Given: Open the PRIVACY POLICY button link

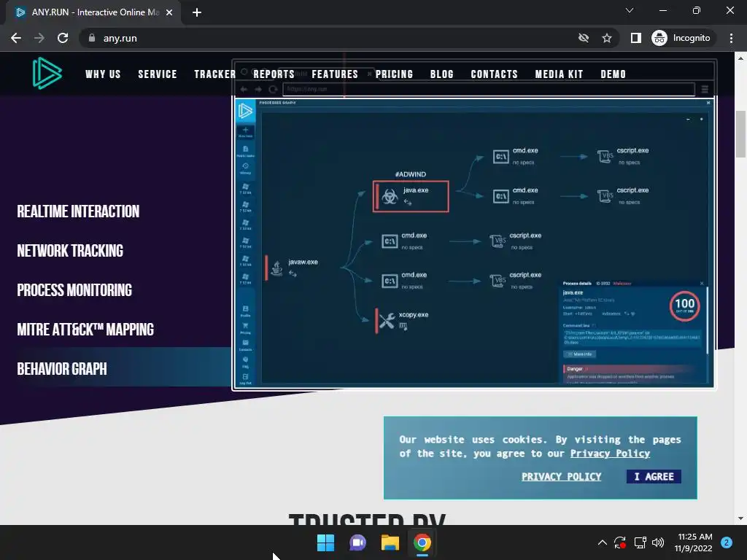Looking at the screenshot, I should click(x=561, y=477).
